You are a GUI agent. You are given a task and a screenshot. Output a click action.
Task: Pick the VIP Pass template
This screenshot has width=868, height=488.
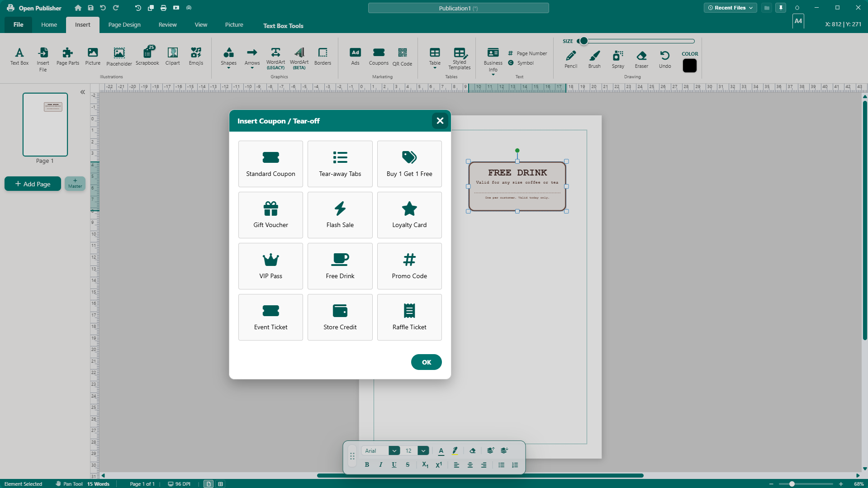coord(270,266)
